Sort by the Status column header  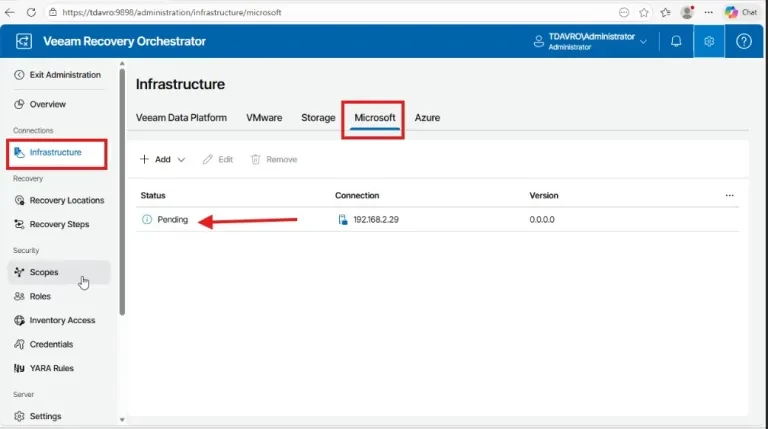pos(153,195)
